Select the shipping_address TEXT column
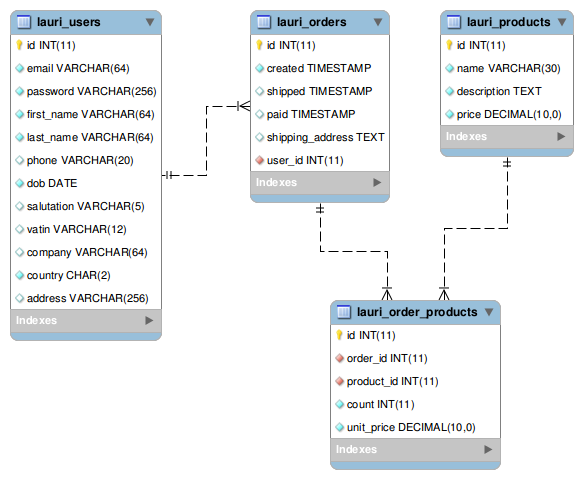 tap(320, 137)
